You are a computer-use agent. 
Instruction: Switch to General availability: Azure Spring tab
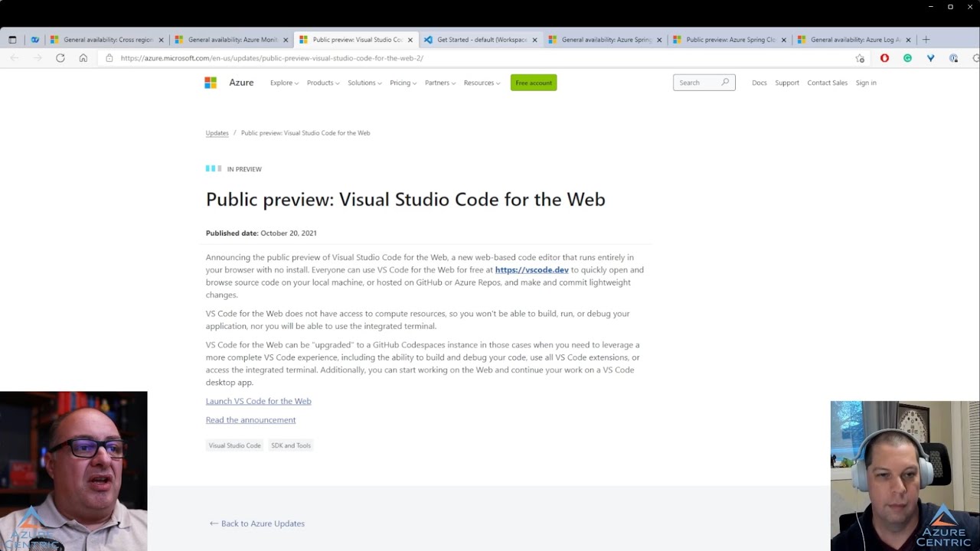click(x=606, y=40)
